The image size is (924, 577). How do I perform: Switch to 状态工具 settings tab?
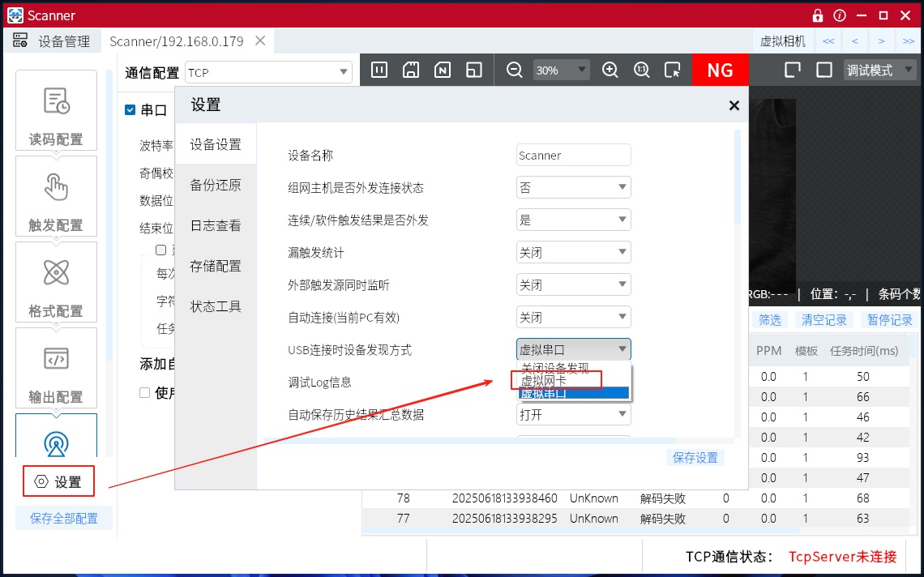click(x=216, y=306)
